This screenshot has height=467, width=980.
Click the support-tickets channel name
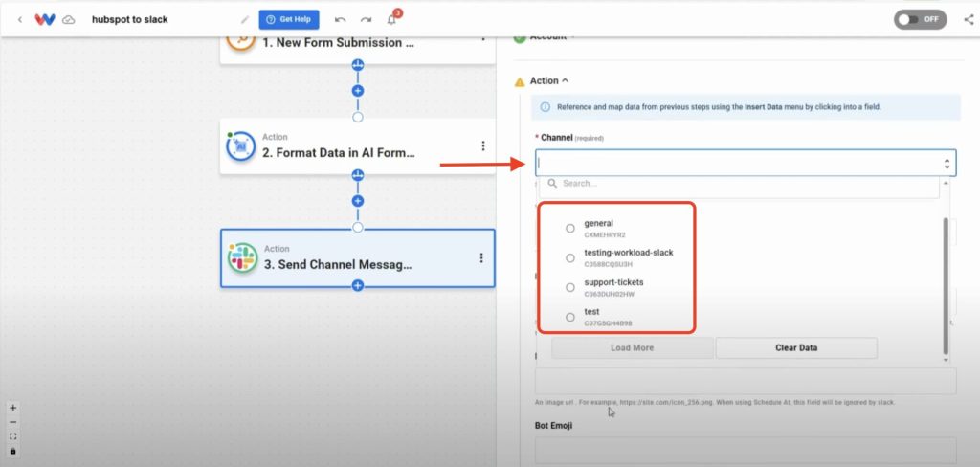(613, 282)
